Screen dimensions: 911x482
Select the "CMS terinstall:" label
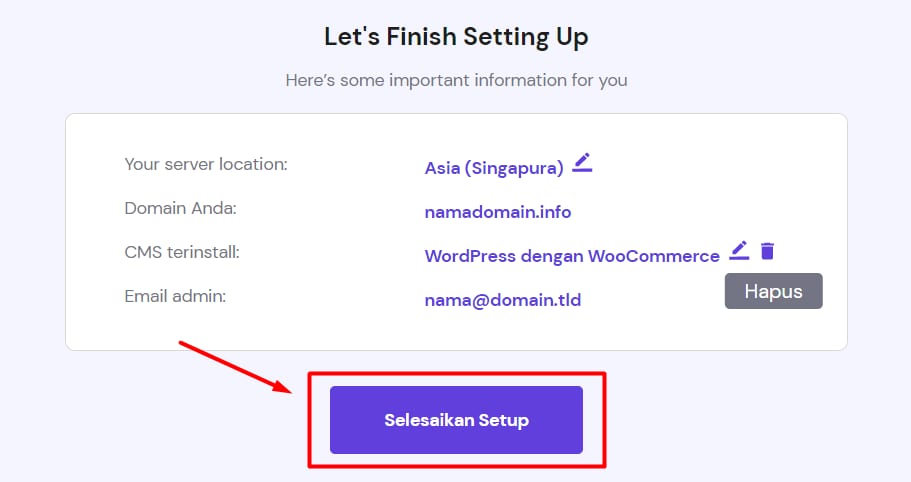click(182, 252)
